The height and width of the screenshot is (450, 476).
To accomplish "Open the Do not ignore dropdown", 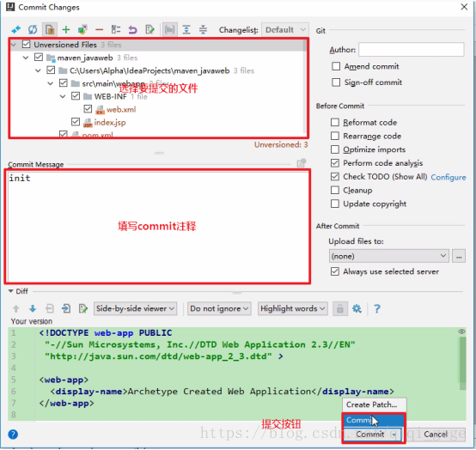I will [x=219, y=309].
